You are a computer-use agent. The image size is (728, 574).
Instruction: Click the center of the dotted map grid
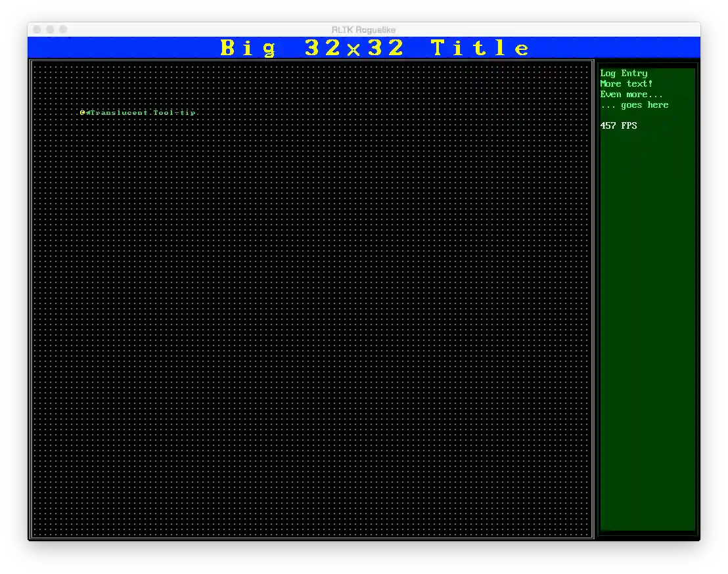(311, 299)
